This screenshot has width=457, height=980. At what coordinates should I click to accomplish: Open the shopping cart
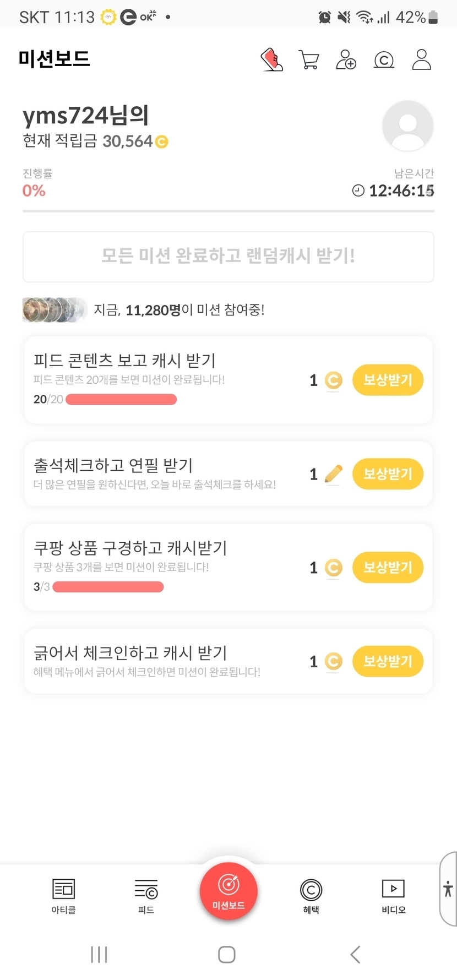(x=309, y=59)
